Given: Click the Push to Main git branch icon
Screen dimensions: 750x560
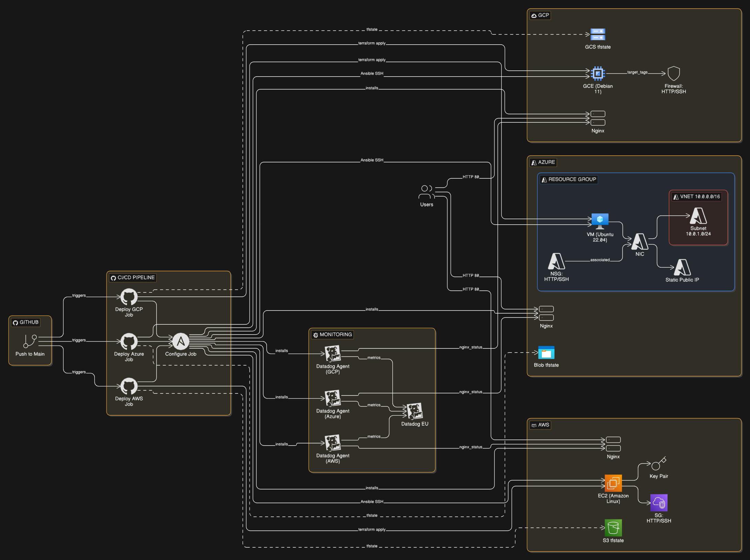Looking at the screenshot, I should pyautogui.click(x=30, y=341).
